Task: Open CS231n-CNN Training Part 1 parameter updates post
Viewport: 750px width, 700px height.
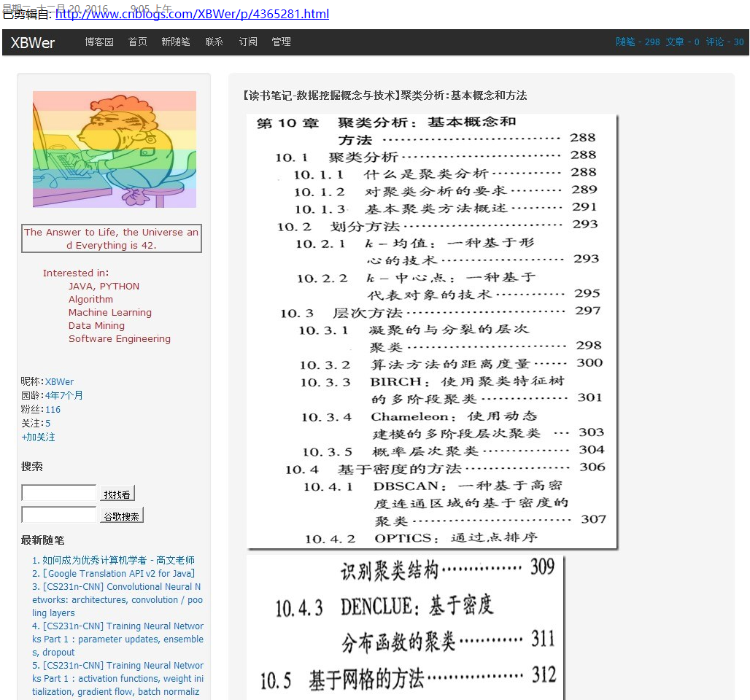Action: pyautogui.click(x=117, y=639)
